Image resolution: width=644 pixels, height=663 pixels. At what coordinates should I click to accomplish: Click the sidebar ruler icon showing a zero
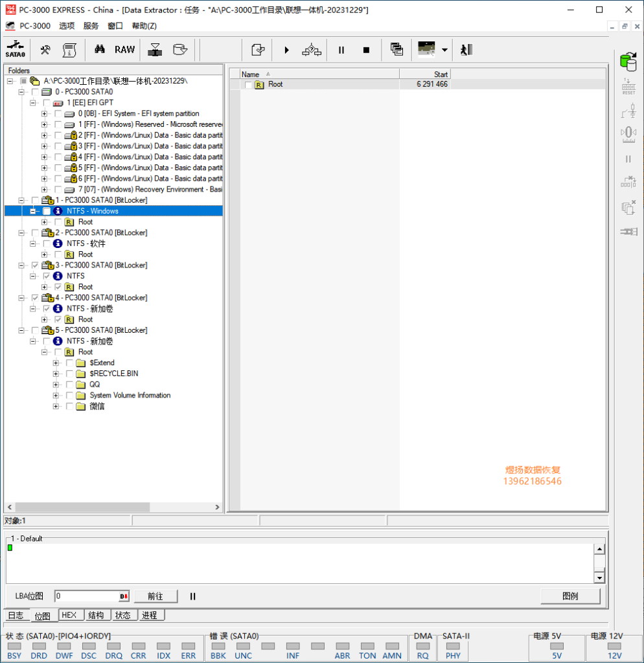628,135
